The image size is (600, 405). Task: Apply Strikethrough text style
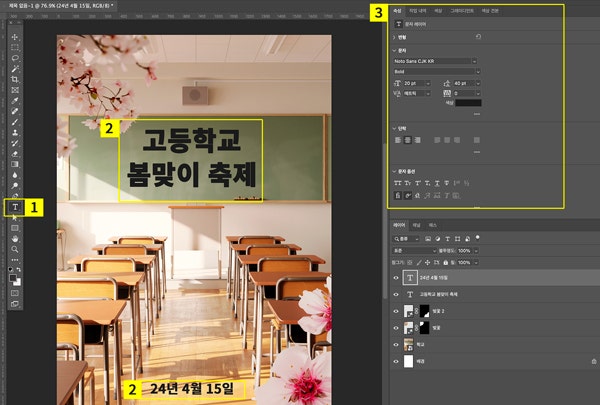pos(447,183)
